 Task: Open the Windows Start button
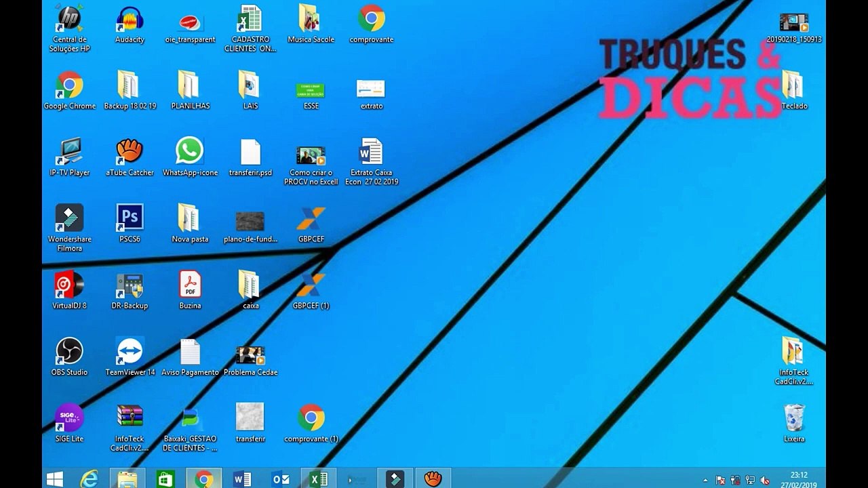pos(55,479)
